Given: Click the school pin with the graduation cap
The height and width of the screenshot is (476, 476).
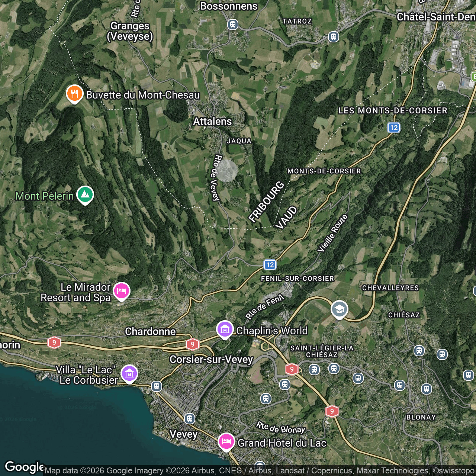Looking at the screenshot, I should [x=339, y=309].
